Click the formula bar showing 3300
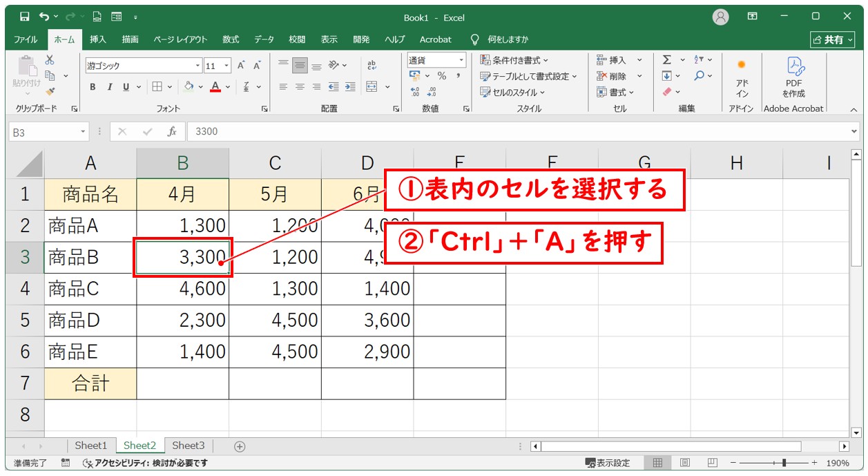 [x=518, y=131]
